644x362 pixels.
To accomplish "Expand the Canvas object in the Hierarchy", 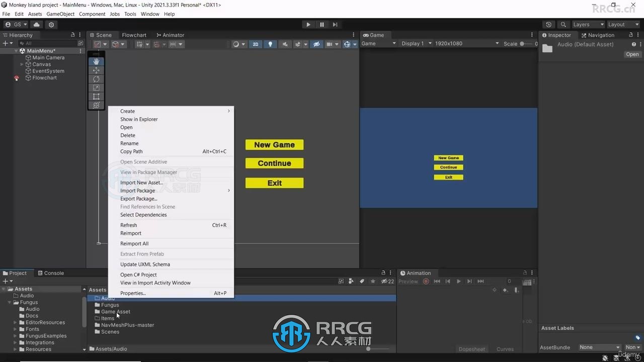I will pos(22,64).
